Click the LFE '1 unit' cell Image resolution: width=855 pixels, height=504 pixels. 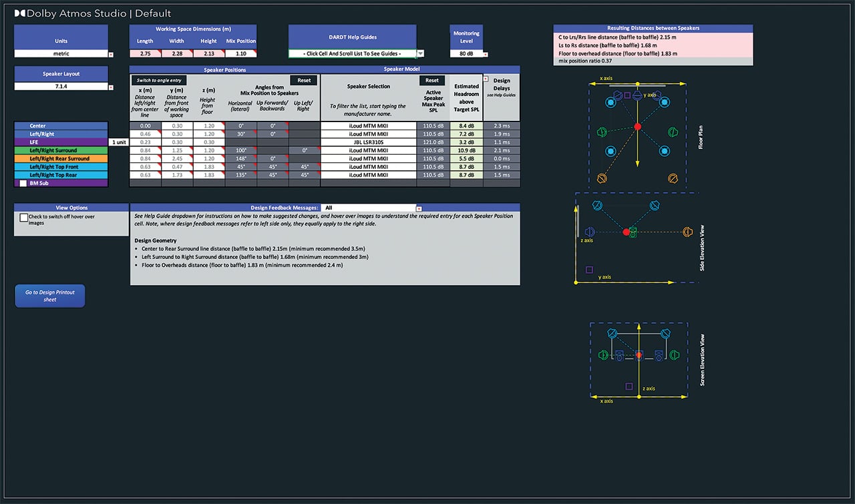tap(118, 142)
